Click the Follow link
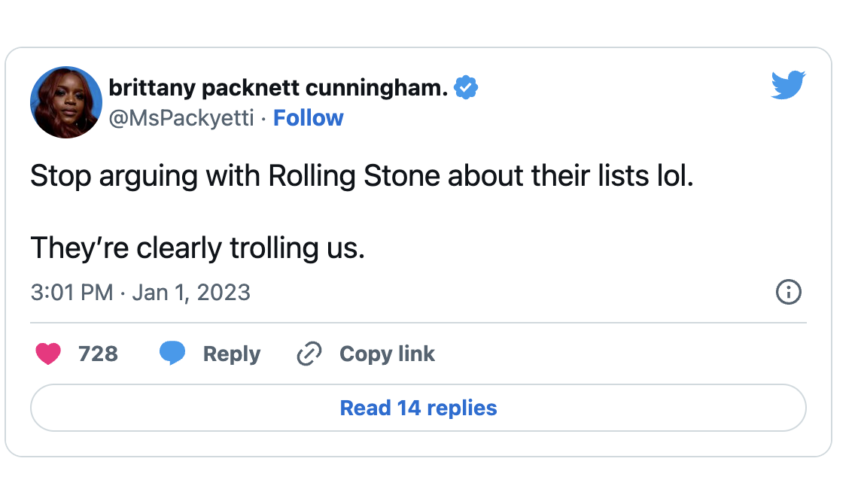Screen dimensions: 861x504 point(309,117)
